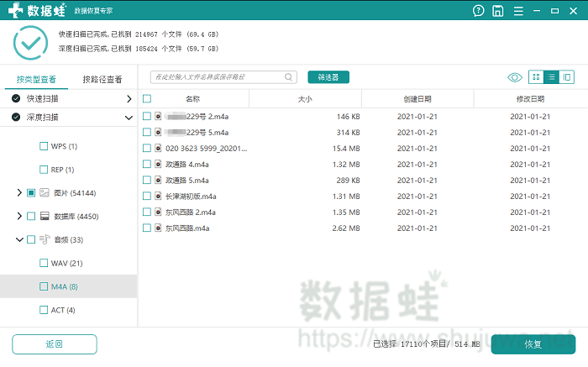Open the help question mark icon
The image size is (588, 367).
coord(479,11)
